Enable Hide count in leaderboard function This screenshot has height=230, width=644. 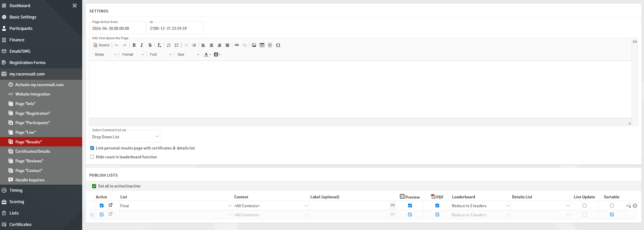92,157
